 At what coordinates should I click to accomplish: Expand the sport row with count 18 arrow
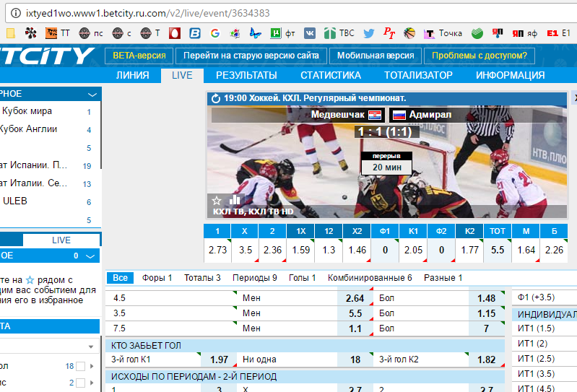[x=91, y=366]
